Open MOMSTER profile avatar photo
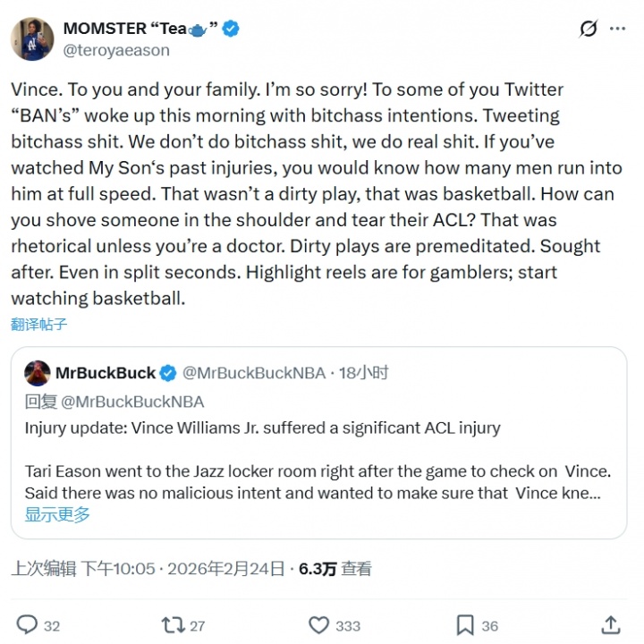This screenshot has height=644, width=644. point(31,38)
